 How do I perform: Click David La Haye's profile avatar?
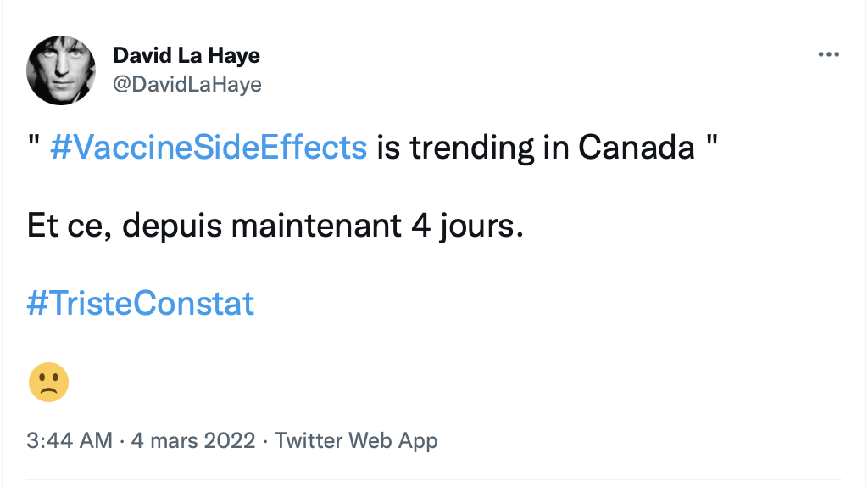click(x=59, y=71)
